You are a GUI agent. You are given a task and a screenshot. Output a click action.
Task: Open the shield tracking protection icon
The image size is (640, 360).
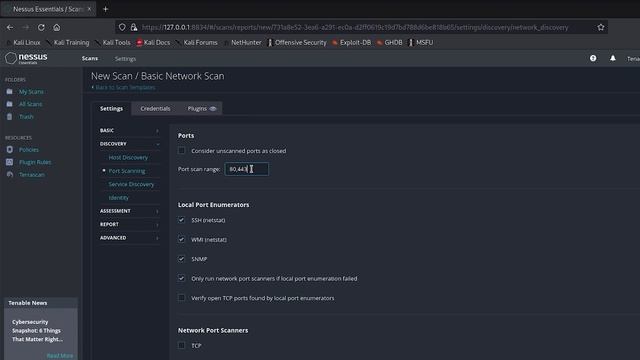pos(122,27)
